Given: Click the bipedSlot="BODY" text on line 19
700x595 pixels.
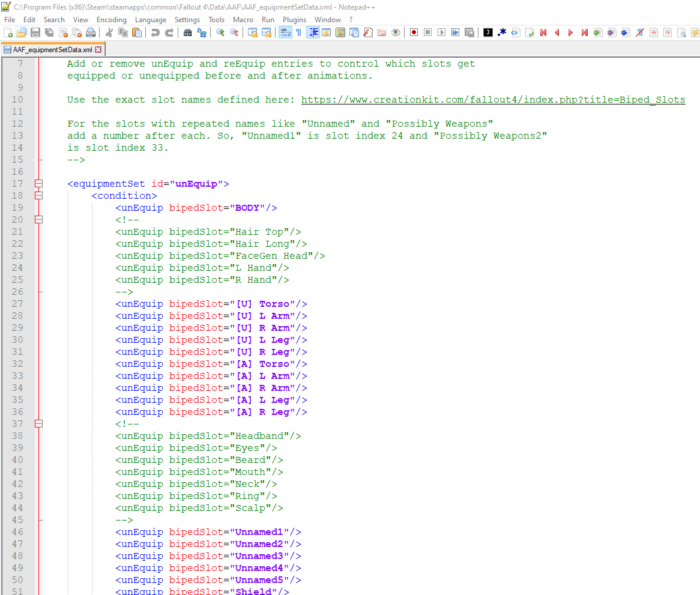Looking at the screenshot, I should tap(217, 208).
